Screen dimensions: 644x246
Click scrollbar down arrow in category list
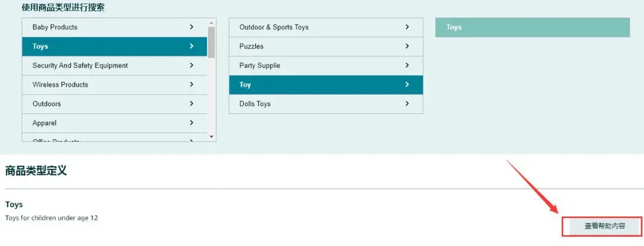(x=212, y=137)
